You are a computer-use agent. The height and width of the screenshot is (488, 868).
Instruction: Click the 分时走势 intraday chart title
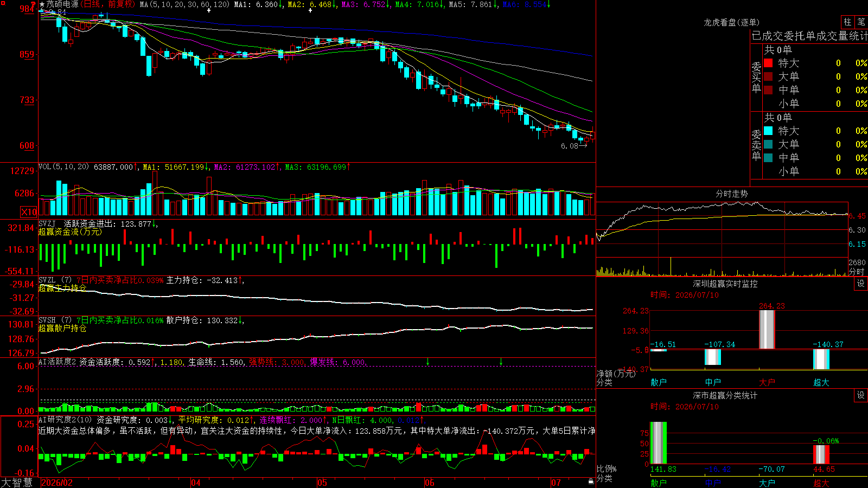coord(731,194)
